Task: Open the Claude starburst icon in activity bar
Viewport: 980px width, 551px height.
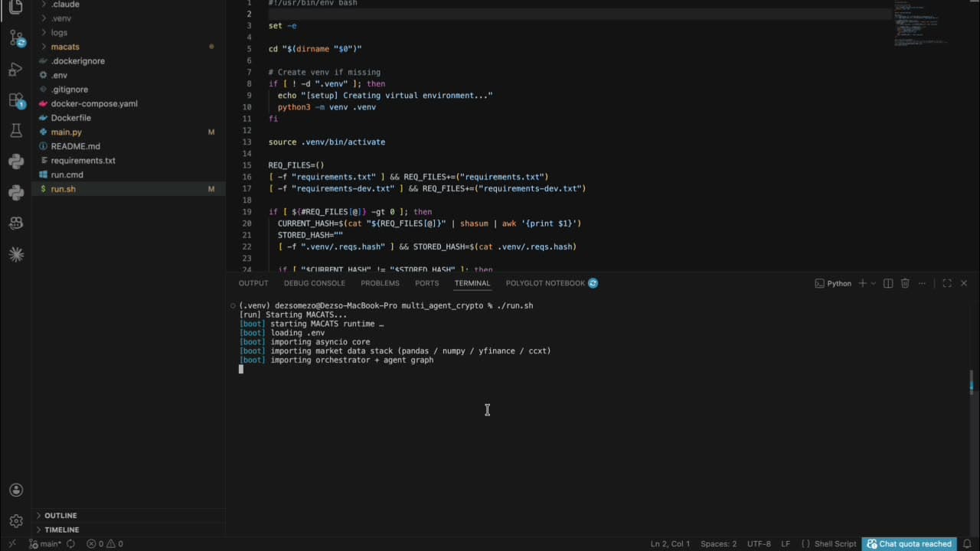Action: 15,254
